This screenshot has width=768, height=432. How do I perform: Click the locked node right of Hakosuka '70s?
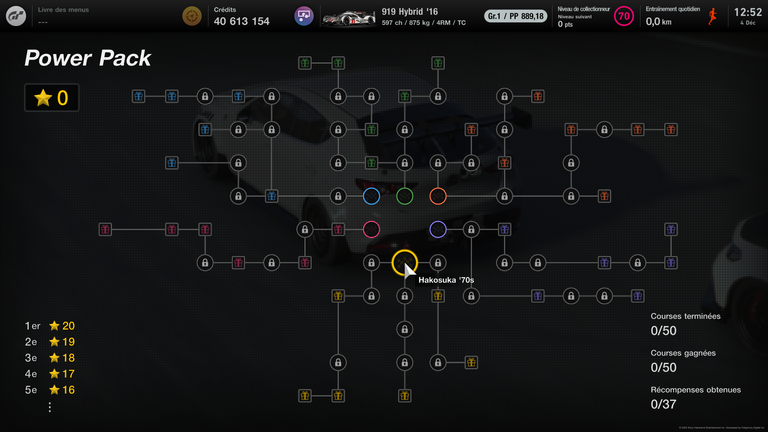coord(437,263)
